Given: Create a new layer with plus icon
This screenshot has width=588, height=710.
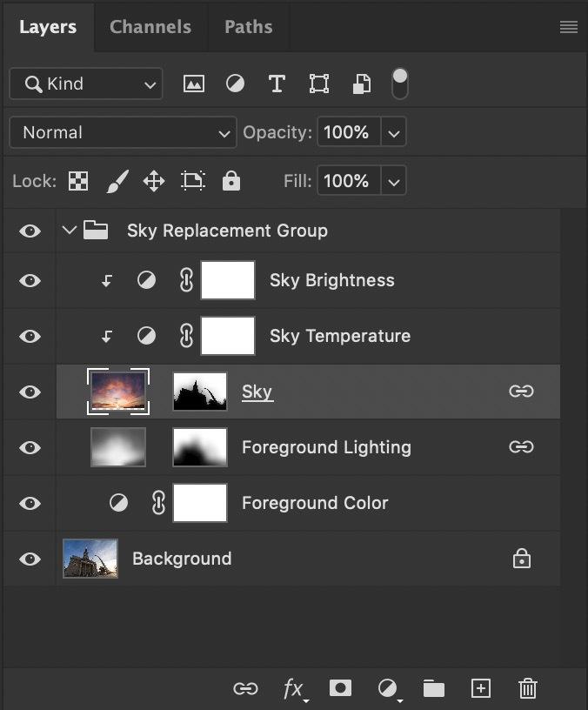Looking at the screenshot, I should [481, 688].
